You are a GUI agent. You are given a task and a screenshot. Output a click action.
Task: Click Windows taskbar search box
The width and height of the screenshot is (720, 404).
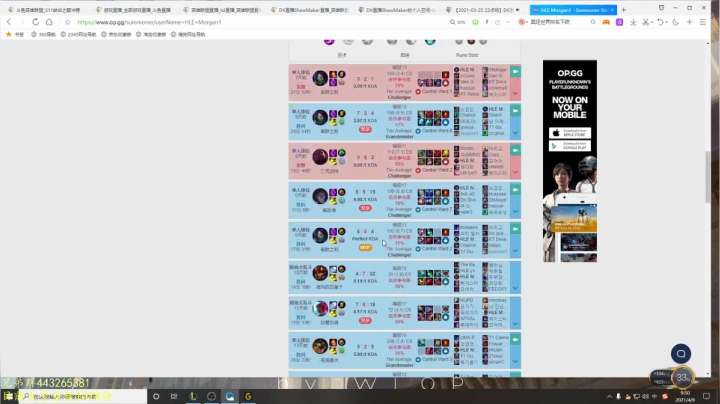(x=83, y=396)
